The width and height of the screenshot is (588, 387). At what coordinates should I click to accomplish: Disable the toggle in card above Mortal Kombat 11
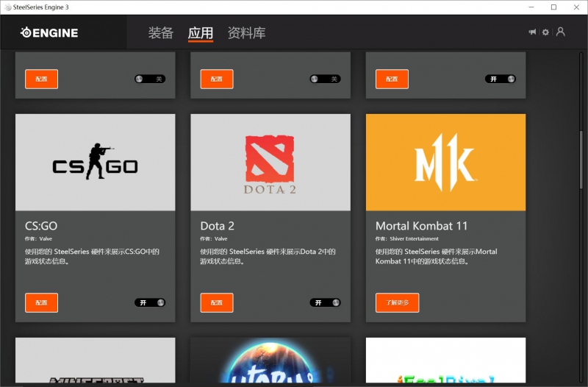point(501,79)
